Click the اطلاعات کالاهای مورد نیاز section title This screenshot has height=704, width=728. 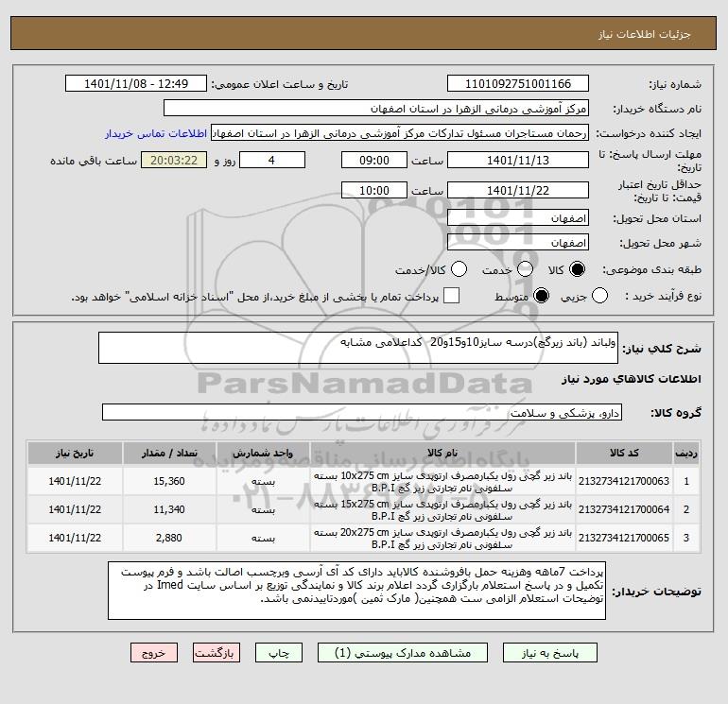tap(631, 380)
